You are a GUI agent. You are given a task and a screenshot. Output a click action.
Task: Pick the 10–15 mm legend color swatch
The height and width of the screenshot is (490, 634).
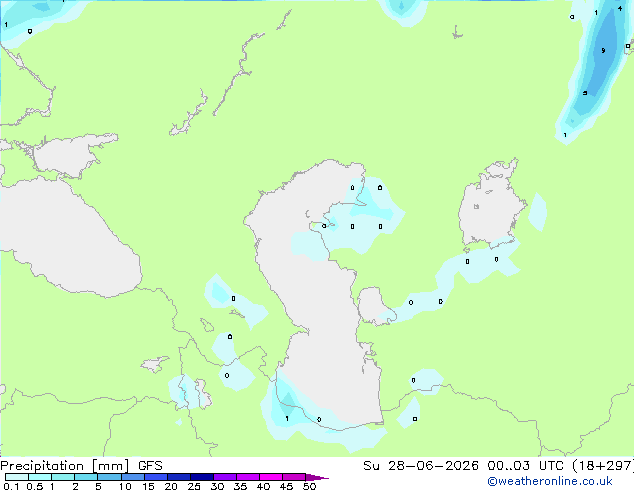[132, 477]
